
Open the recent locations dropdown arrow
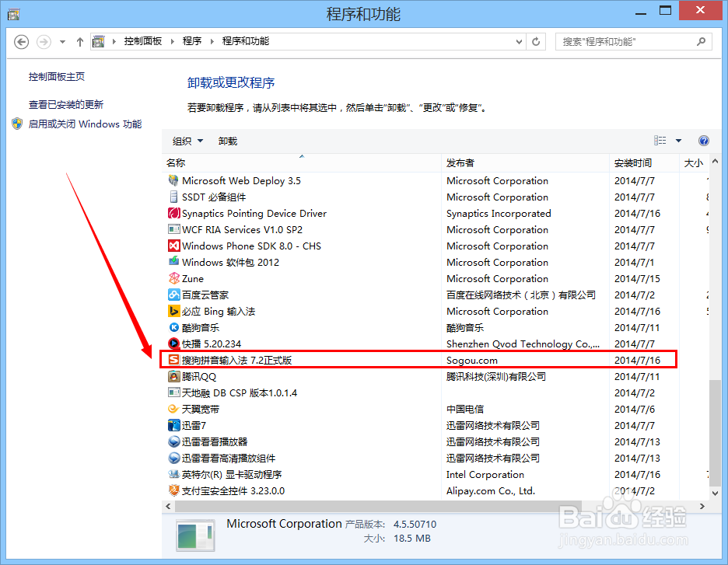(62, 42)
